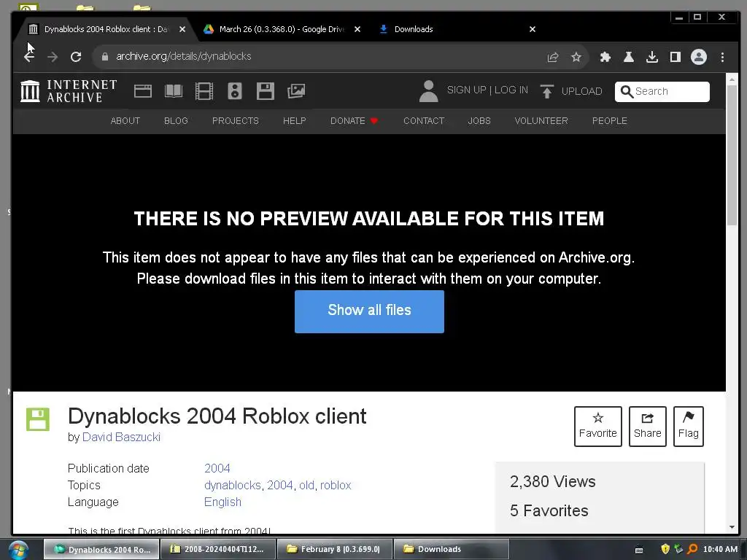Open February 8 (0.3.699.0) taskbar folder
The image size is (747, 560).
coord(334,549)
